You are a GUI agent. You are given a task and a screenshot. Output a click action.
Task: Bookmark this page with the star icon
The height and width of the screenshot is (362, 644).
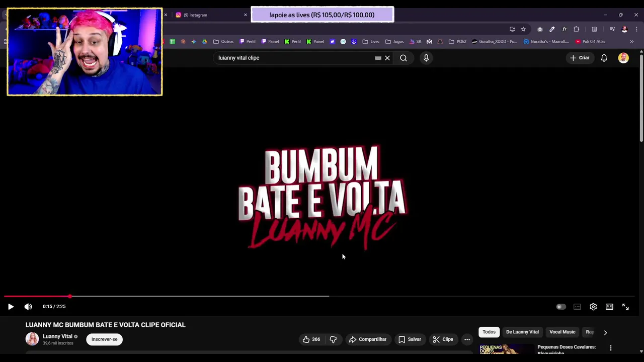coord(523,29)
